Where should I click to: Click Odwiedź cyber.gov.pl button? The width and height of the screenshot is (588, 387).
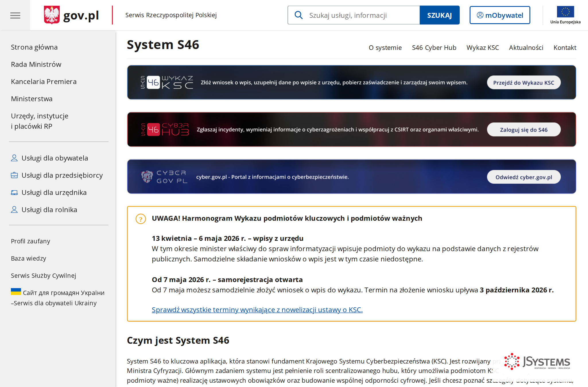click(524, 177)
